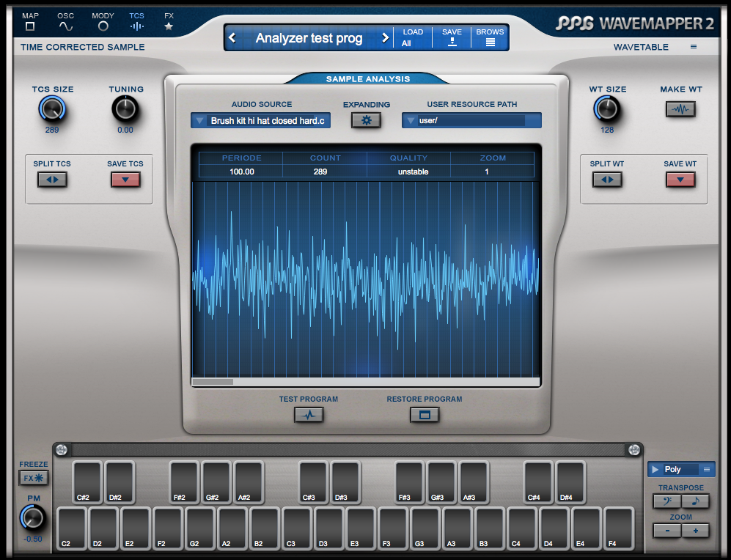This screenshot has width=731, height=560.
Task: Adjust the WT SIZE knob
Action: (x=607, y=109)
